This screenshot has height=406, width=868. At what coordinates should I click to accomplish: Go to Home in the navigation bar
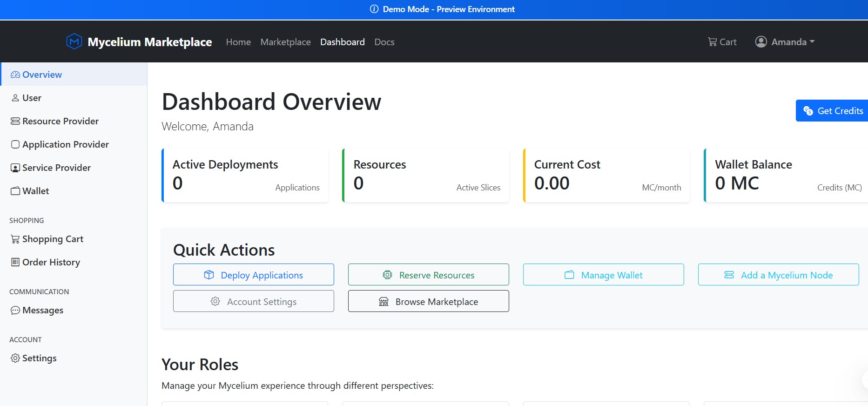coord(238,42)
